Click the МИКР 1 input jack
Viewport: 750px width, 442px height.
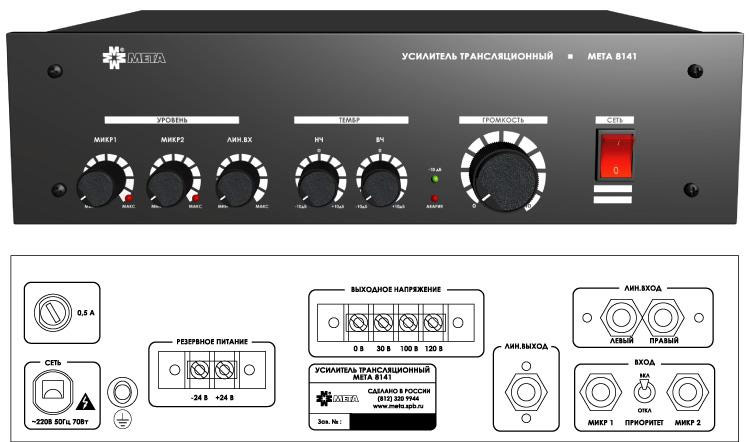[600, 392]
